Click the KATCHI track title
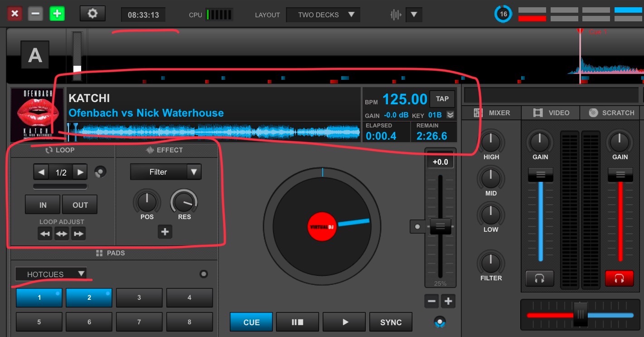Viewport: 644px width, 337px height. [89, 98]
